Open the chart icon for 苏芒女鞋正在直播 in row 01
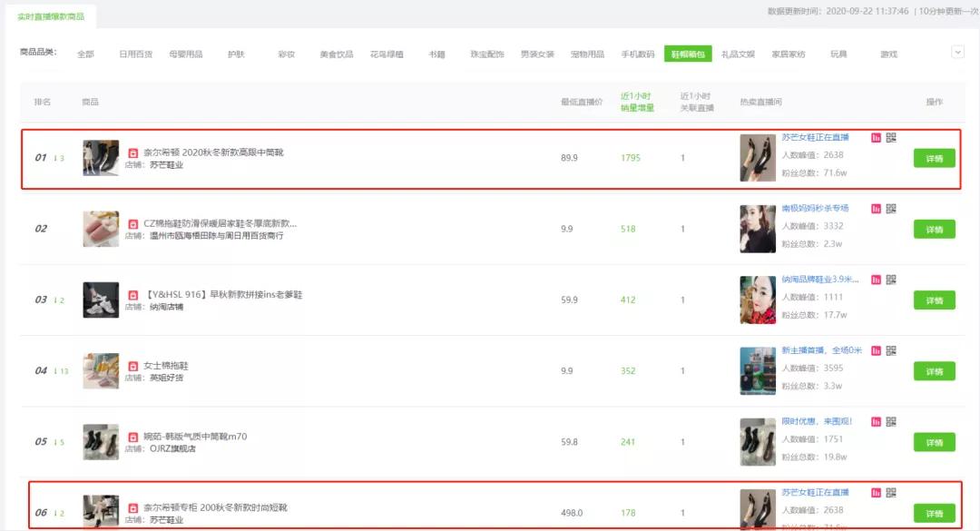The width and height of the screenshot is (980, 531). point(876,138)
